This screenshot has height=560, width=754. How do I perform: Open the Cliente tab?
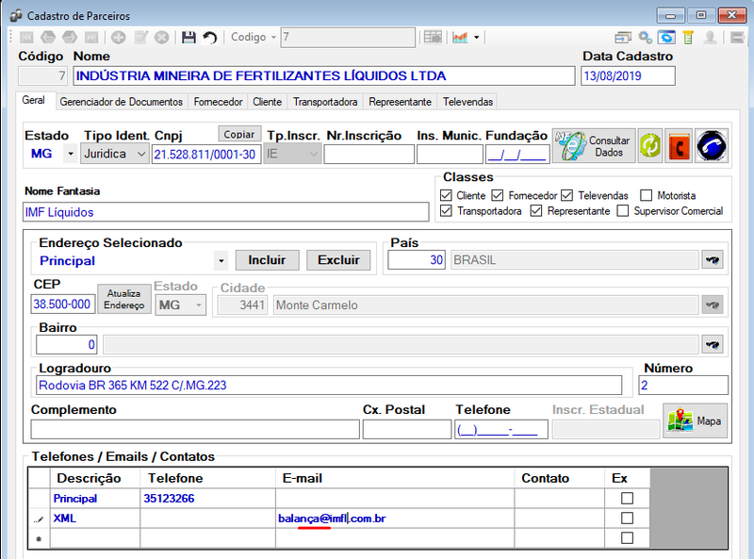[268, 102]
